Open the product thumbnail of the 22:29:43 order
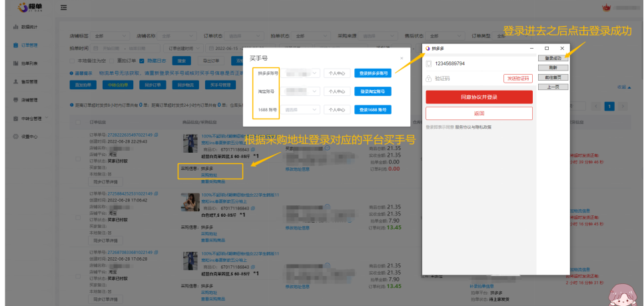The image size is (644, 306). [x=190, y=143]
